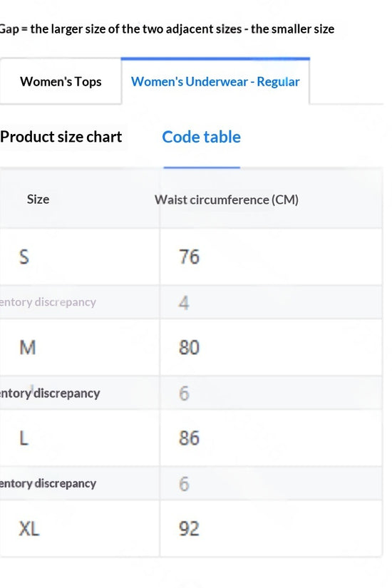
Task: Click the discrepancy value 4
Action: click(184, 303)
